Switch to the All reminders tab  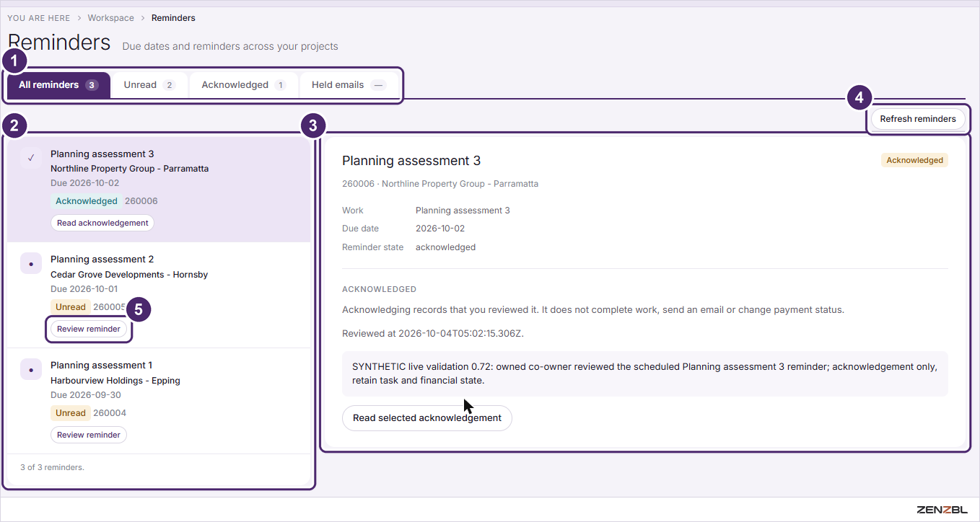[58, 85]
